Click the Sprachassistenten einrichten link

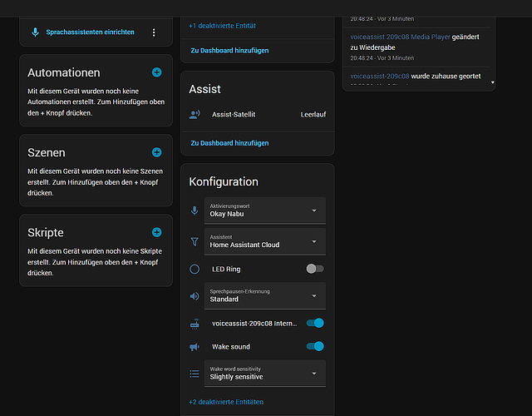[91, 32]
